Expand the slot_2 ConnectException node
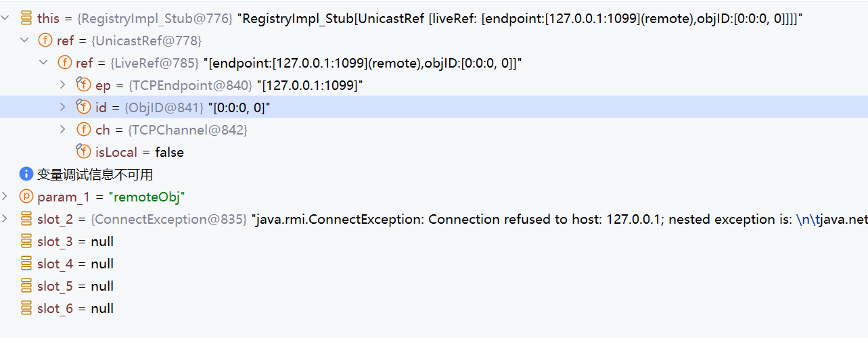868x338 pixels. [x=5, y=219]
